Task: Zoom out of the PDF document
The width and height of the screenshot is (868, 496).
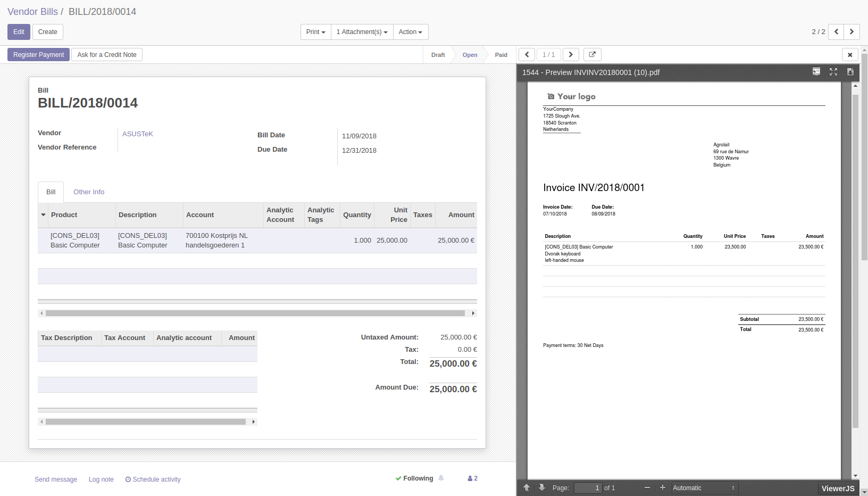Action: (647, 487)
